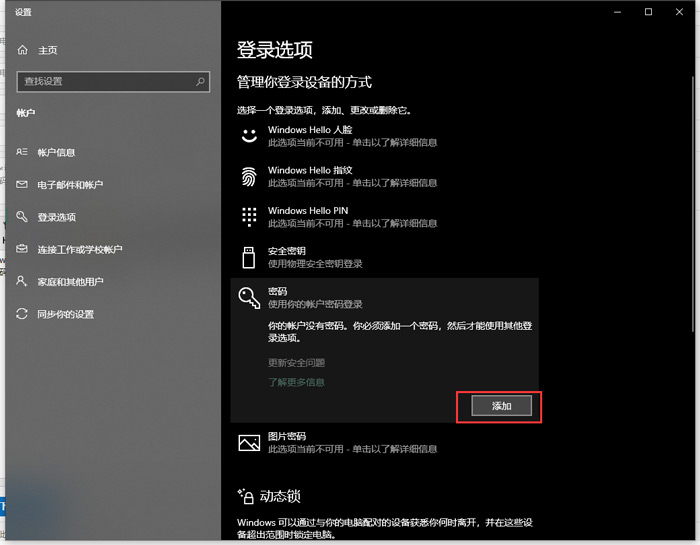Expand the Windows Hello 人脸 option
Screen dimensions: 700x545
(384, 136)
